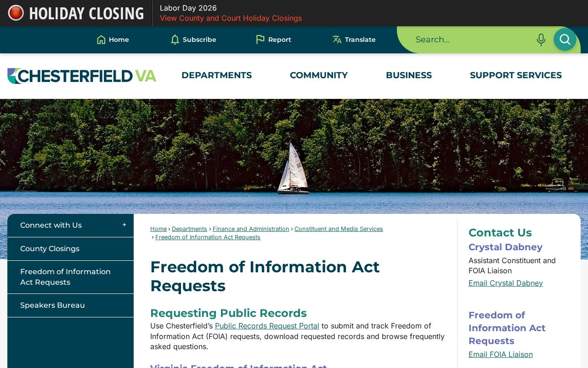Click the magnifying glass search button
The width and height of the screenshot is (588, 368).
pos(565,40)
